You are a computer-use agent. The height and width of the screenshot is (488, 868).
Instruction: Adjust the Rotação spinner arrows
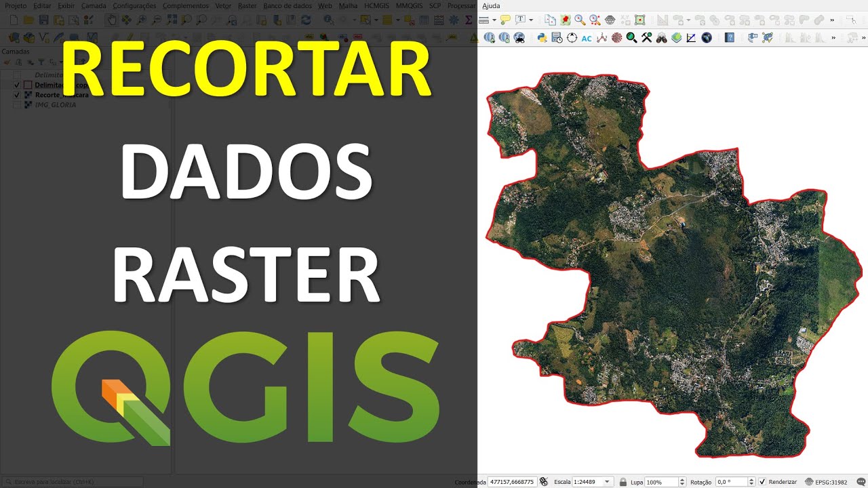coord(751,482)
